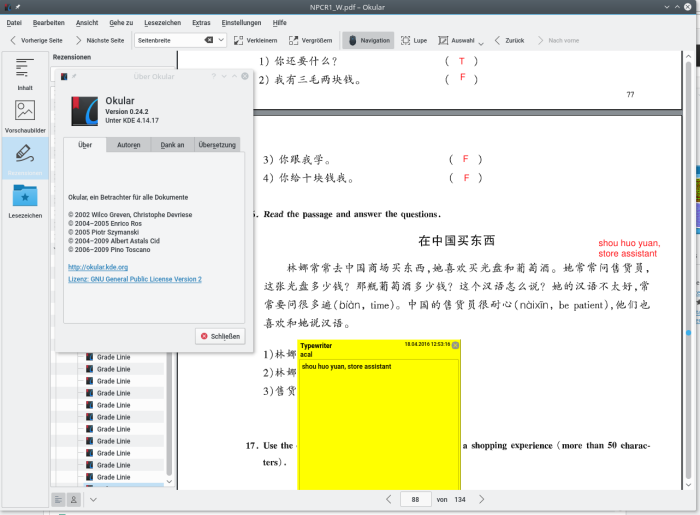Click the red shou huo yuan annotation
This screenshot has width=700, height=515.
tap(629, 248)
